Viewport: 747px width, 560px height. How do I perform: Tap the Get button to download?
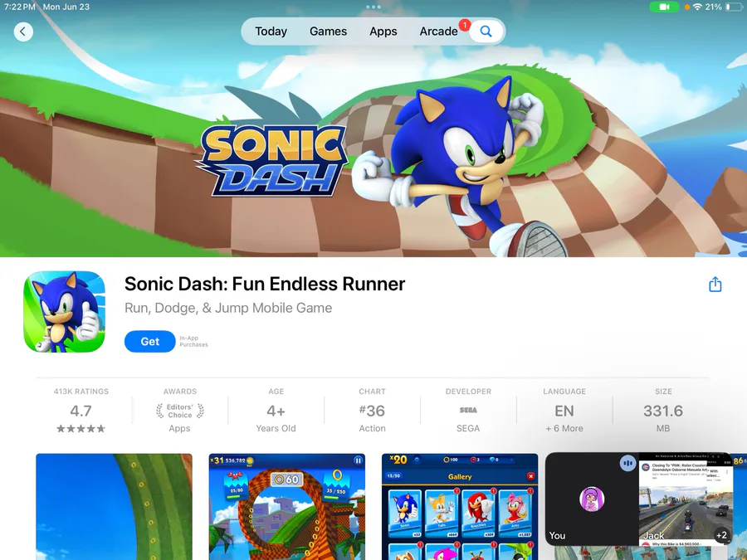coord(150,342)
